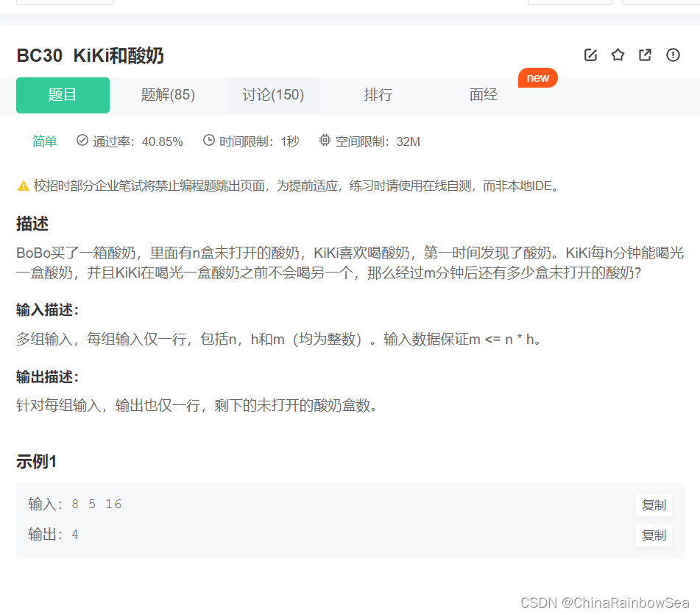Screen dimensions: 700x615
Task: Copy the sample input with 复制 button
Action: [654, 505]
